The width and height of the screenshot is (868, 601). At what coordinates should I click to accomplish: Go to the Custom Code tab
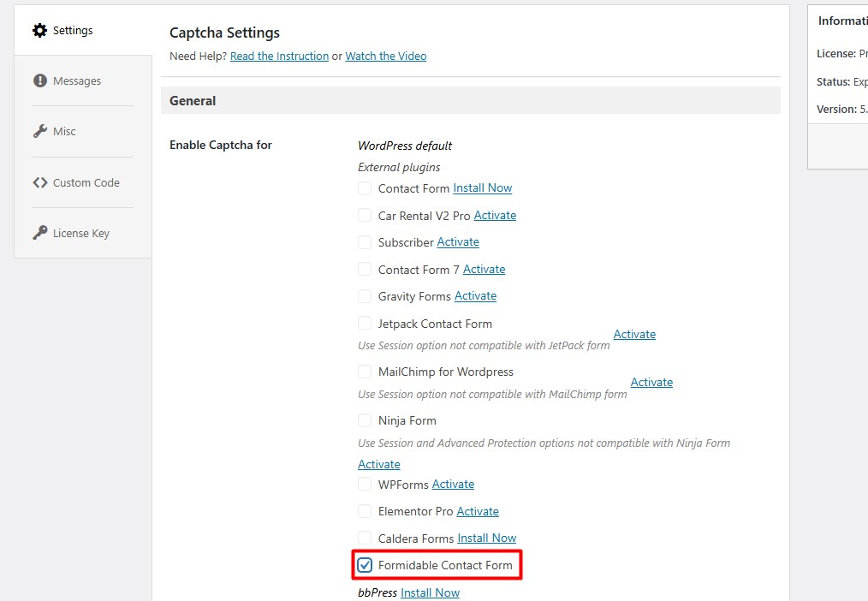tap(86, 182)
